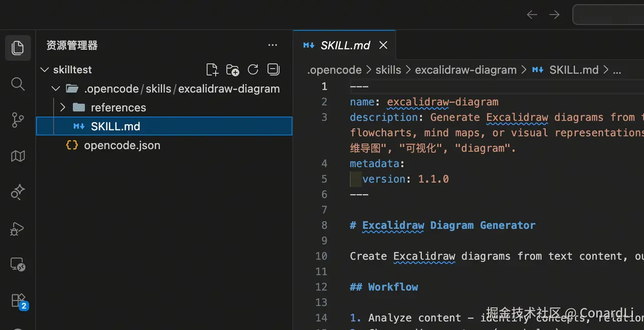Click the skills breadcrumb segment

click(388, 70)
